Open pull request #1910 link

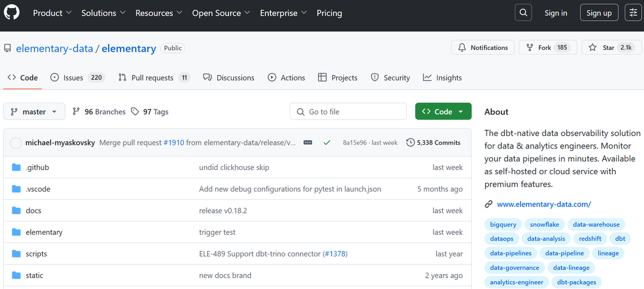(174, 143)
